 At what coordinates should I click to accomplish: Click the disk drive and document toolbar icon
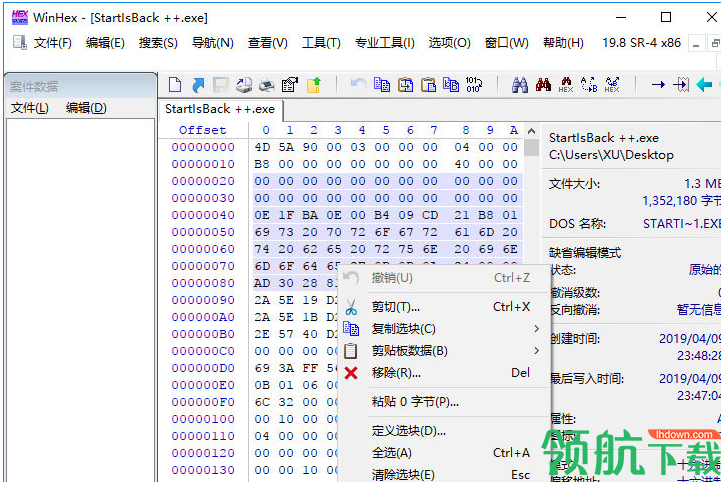point(244,85)
